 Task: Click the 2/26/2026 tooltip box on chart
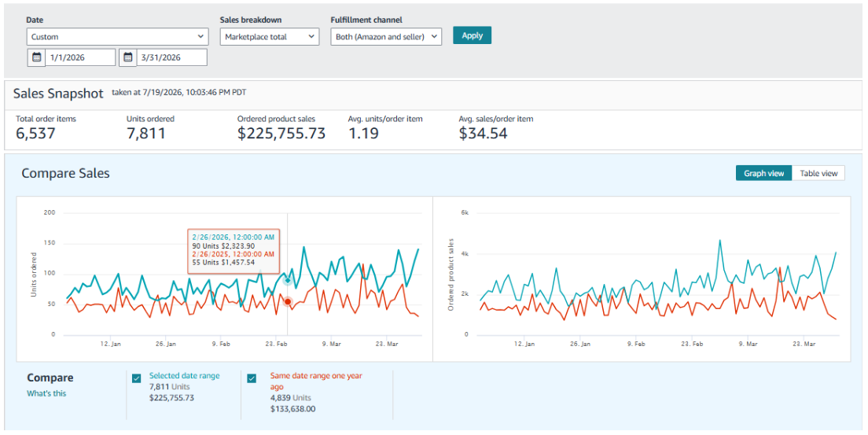pyautogui.click(x=234, y=251)
